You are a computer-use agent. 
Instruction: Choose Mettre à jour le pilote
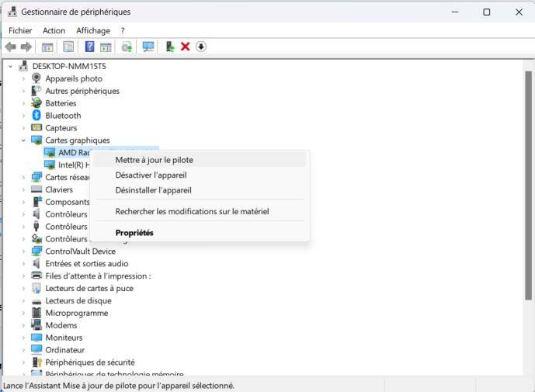click(200, 160)
